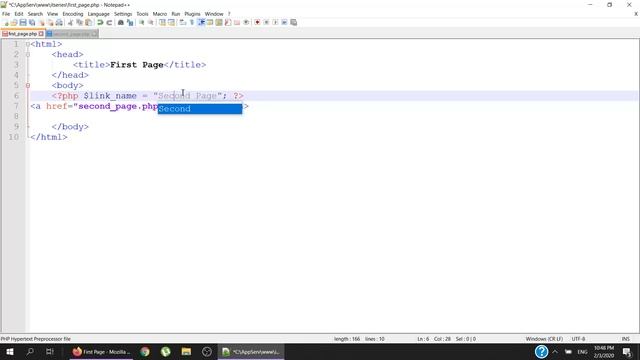Click the Open file toolbar icon
Viewport: 640px width, 360px height.
pyautogui.click(x=14, y=22)
